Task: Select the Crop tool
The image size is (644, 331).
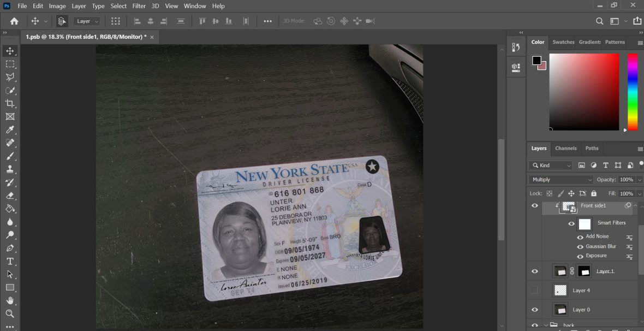Action: (x=10, y=104)
